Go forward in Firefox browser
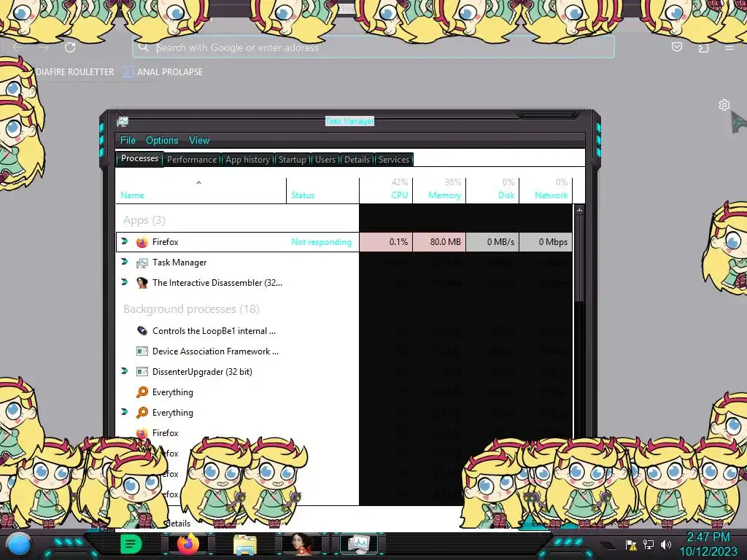 [x=43, y=47]
